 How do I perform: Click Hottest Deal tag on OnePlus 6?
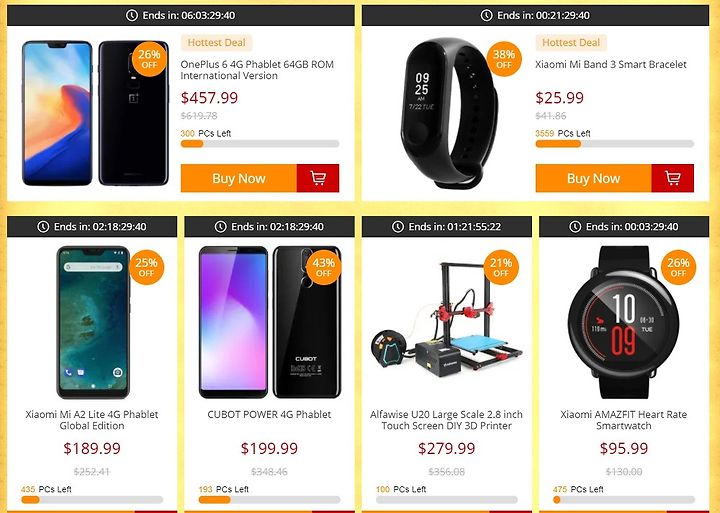click(x=216, y=43)
